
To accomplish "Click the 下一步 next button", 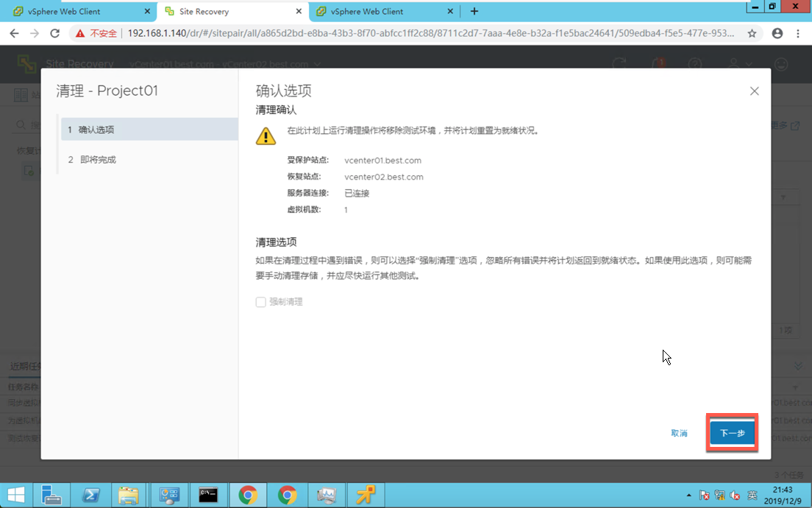I will click(x=732, y=433).
